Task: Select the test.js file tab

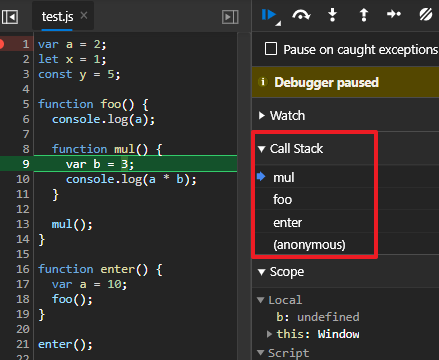Action: pos(57,17)
